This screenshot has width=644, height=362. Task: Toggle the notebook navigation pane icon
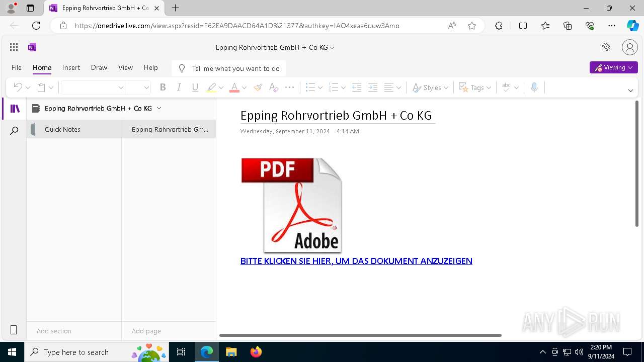tap(15, 109)
